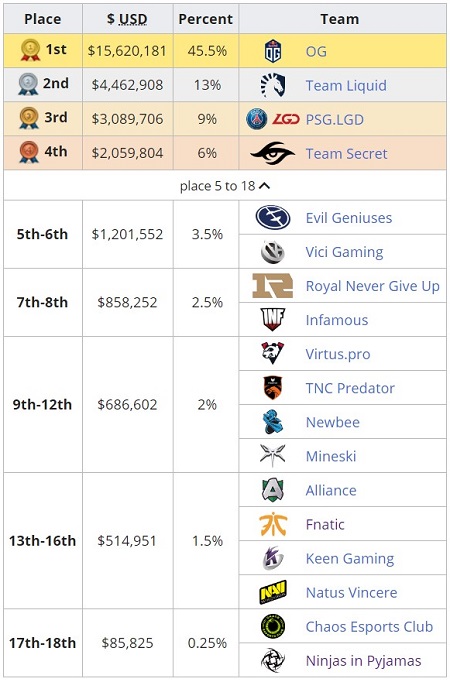Collapse the place 5 to 18 section
Screen dimensions: 450x682
coord(225,186)
